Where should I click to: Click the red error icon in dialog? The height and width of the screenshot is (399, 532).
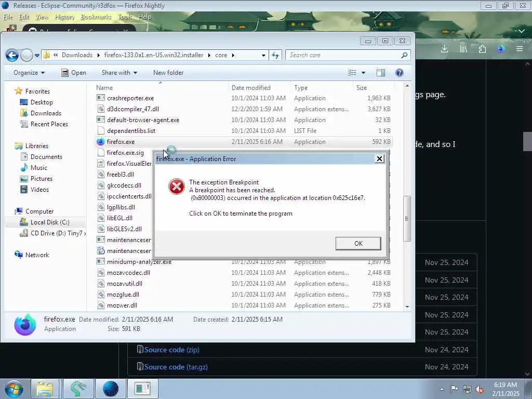tap(177, 187)
